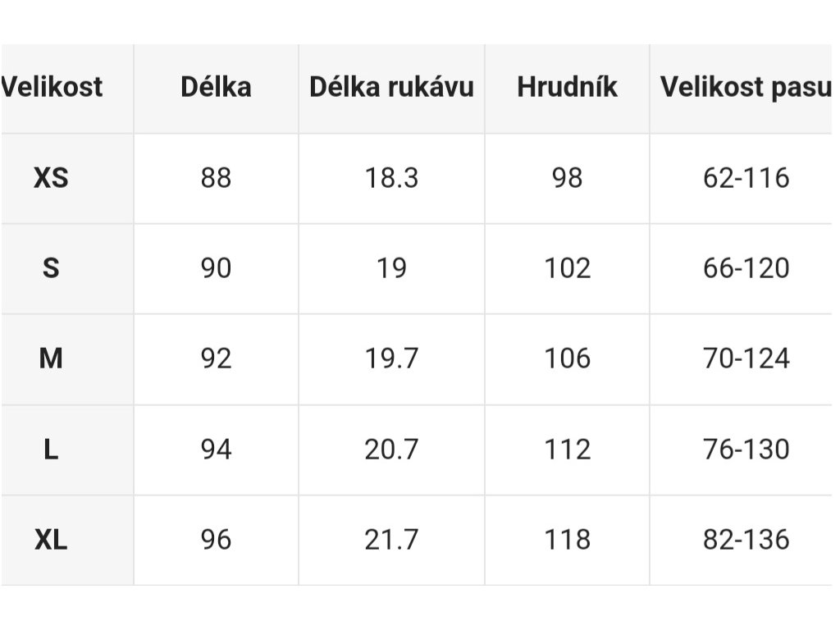Viewport: 840px width, 630px height.
Task: Click waist range 70-124 for M
Action: pos(746,358)
